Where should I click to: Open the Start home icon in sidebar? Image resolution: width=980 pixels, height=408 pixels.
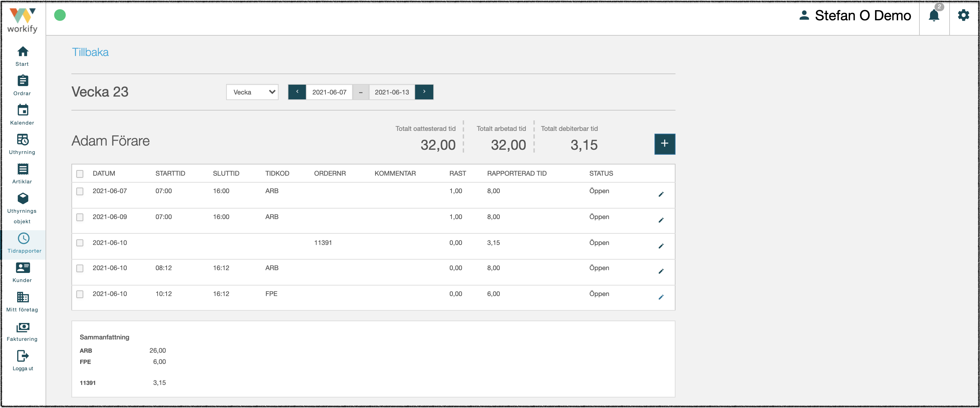[x=23, y=51]
